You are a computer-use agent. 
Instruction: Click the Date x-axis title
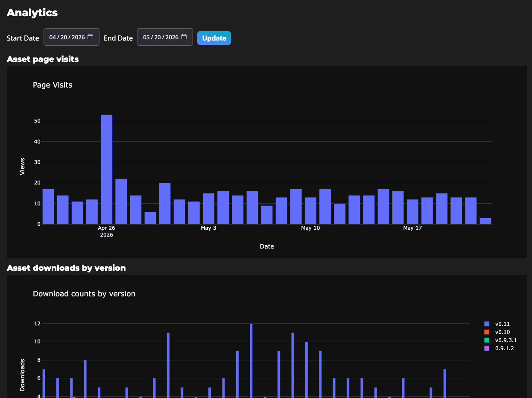tap(267, 246)
